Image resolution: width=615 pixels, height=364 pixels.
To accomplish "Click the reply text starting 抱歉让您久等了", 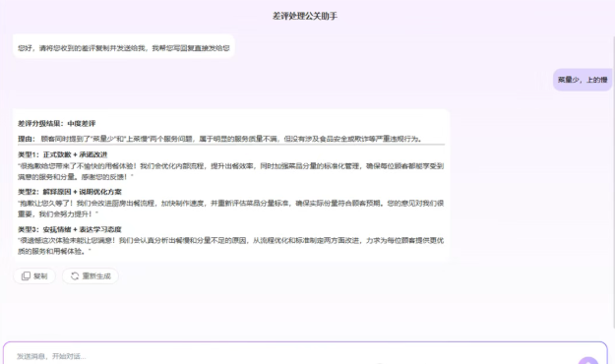I will coord(230,209).
